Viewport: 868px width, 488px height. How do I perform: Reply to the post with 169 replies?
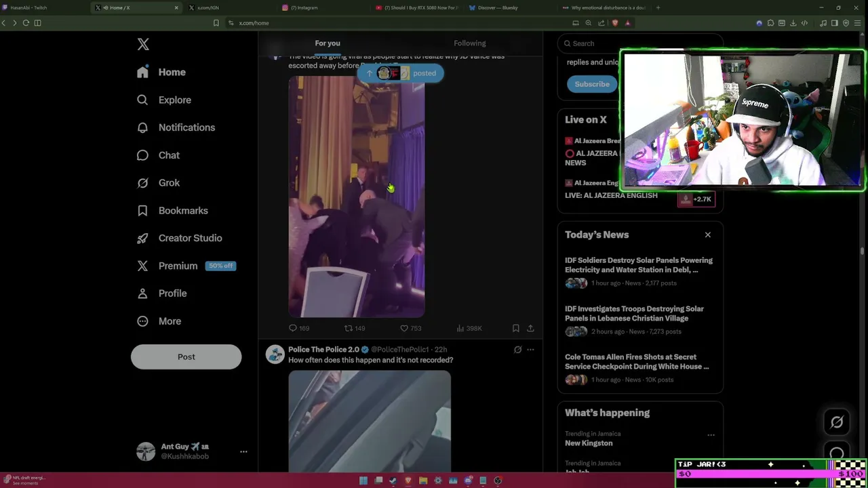pos(299,328)
